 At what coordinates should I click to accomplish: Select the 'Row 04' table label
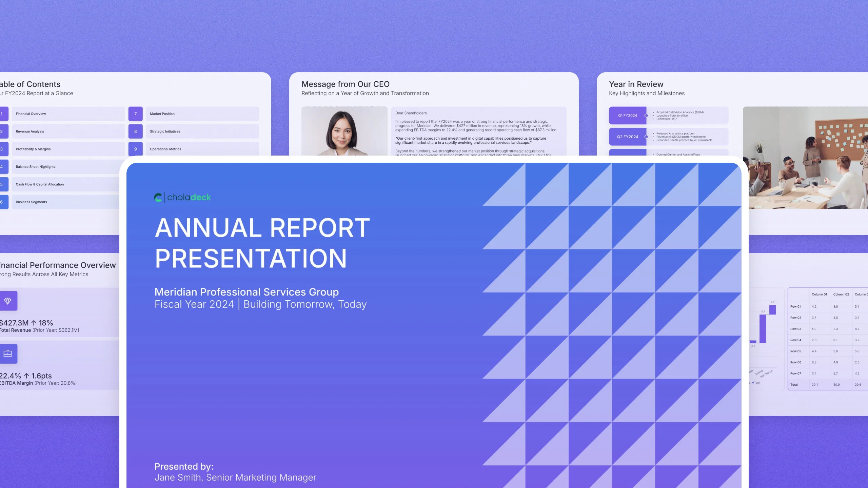[x=796, y=340]
